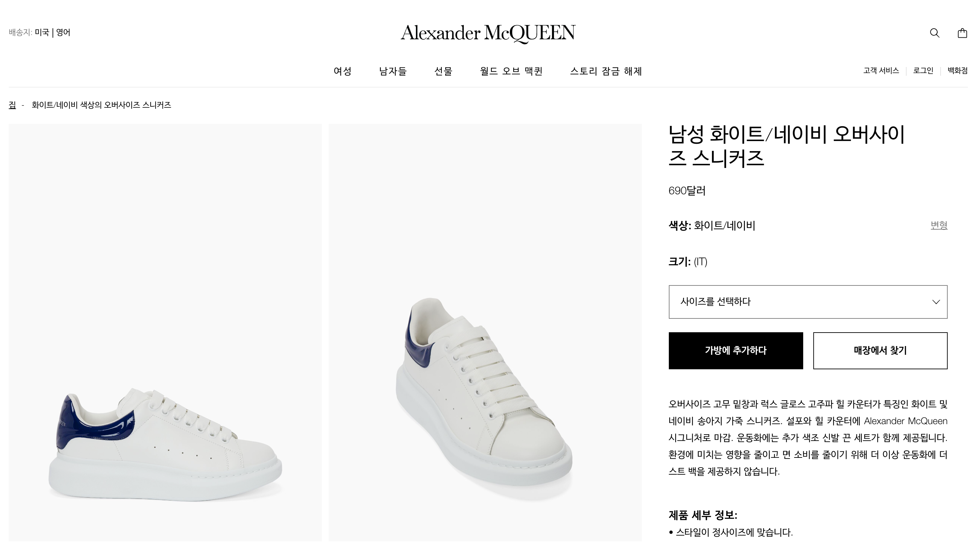Click the 변형 color variations link
This screenshot has width=980, height=546.
[939, 226]
